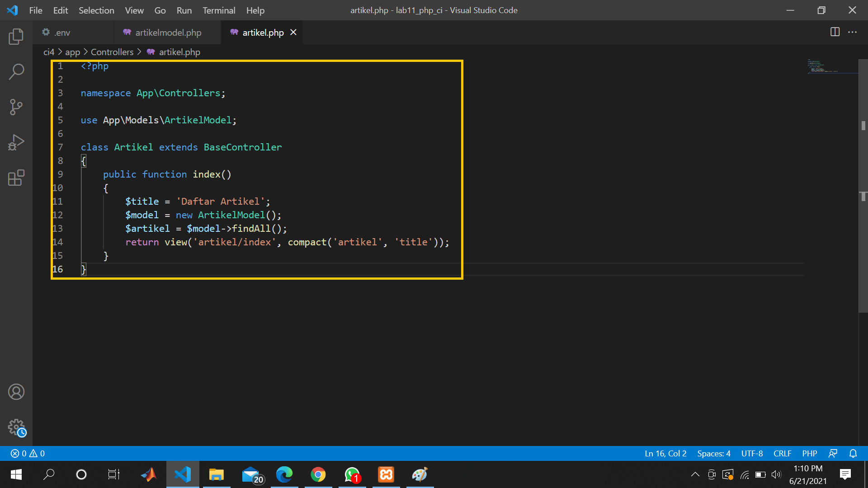
Task: Open the Controllers breadcrumb dropdown
Action: (x=112, y=52)
